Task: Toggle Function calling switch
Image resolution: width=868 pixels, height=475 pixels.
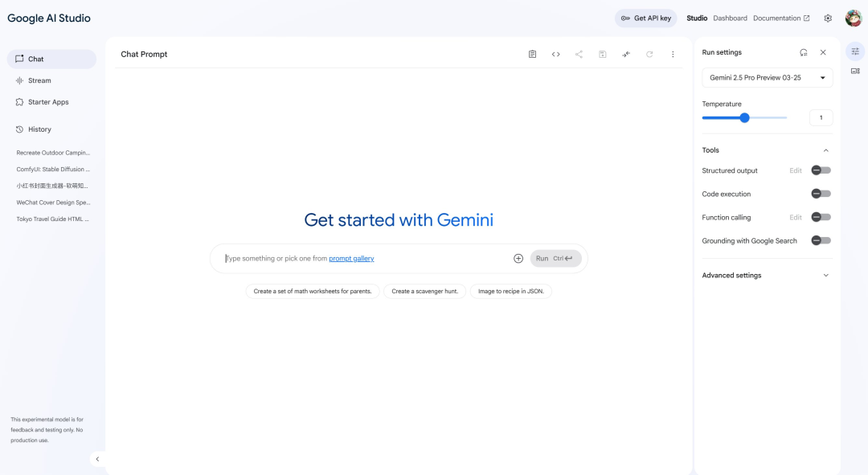Action: [821, 217]
